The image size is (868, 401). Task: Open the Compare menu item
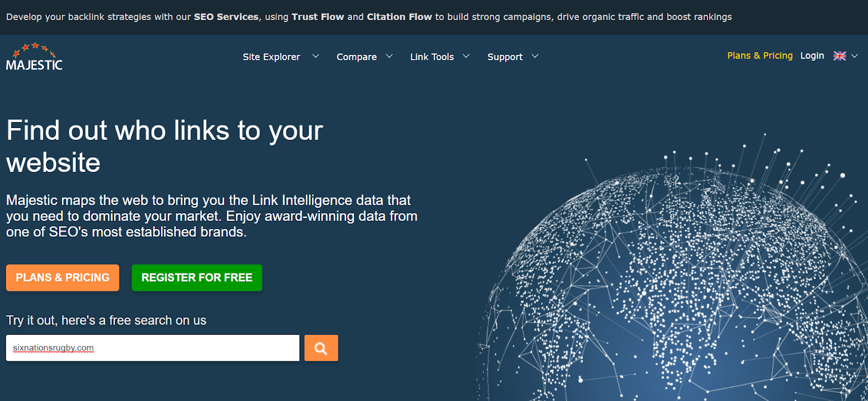[x=356, y=56]
